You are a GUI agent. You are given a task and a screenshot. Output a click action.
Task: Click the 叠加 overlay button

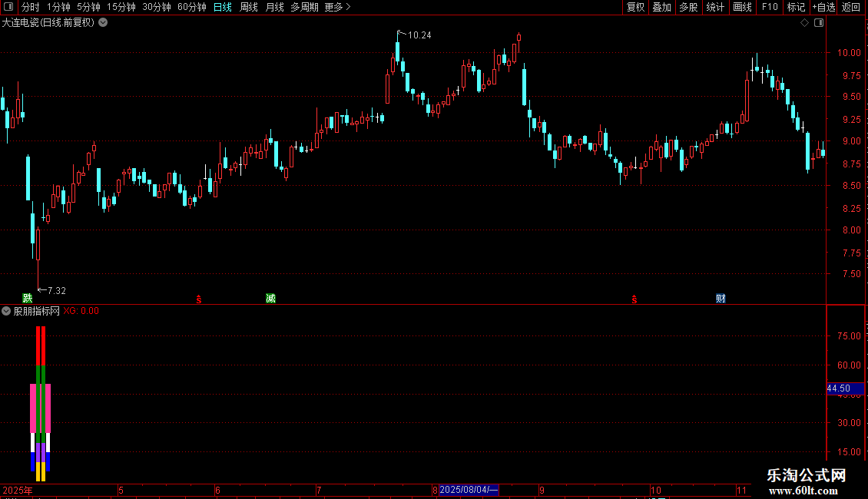pos(661,7)
